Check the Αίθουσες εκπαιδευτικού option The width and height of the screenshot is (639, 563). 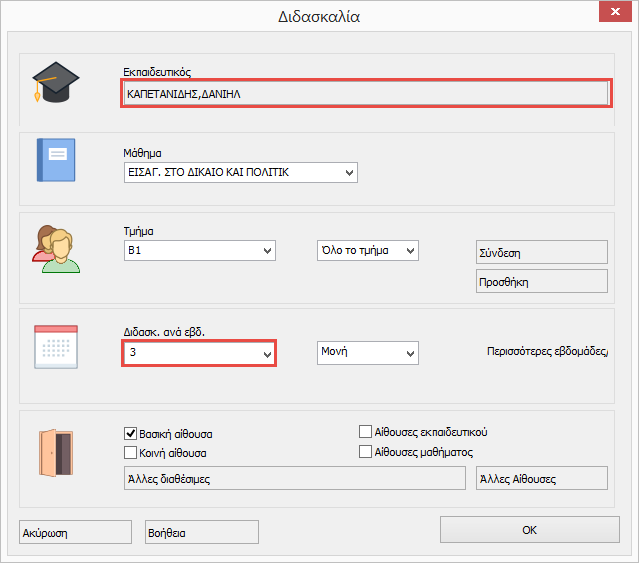pos(366,432)
